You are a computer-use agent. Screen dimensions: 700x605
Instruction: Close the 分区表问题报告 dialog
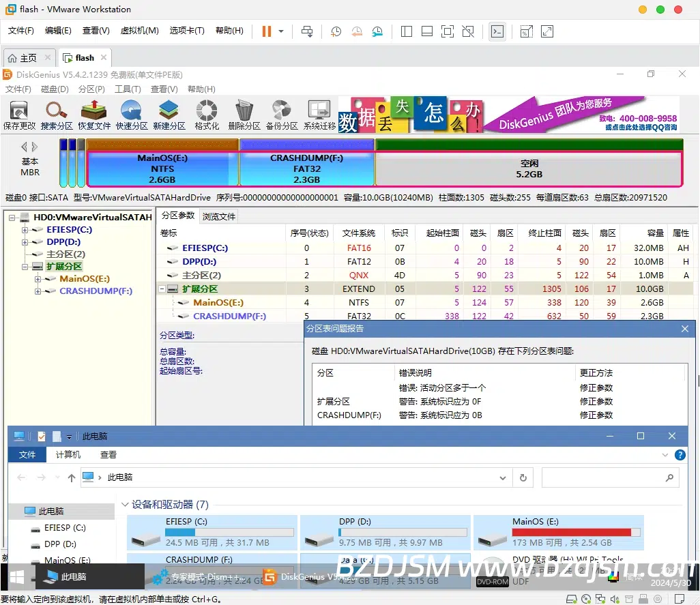685,329
